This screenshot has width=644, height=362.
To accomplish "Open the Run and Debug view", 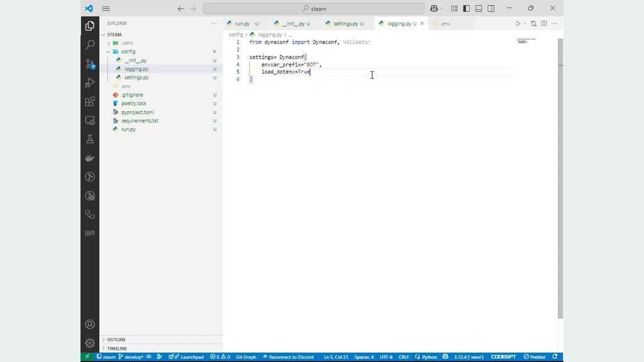I will pyautogui.click(x=90, y=82).
